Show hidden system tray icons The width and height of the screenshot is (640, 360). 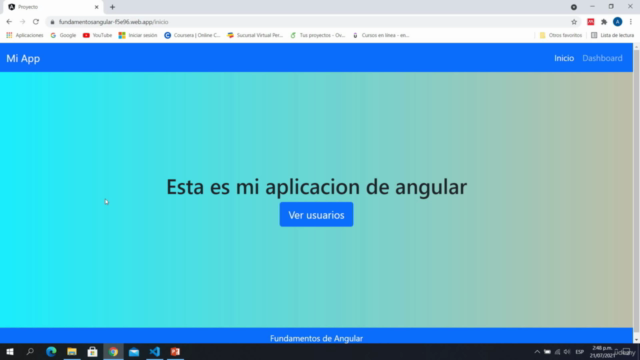pos(537,352)
